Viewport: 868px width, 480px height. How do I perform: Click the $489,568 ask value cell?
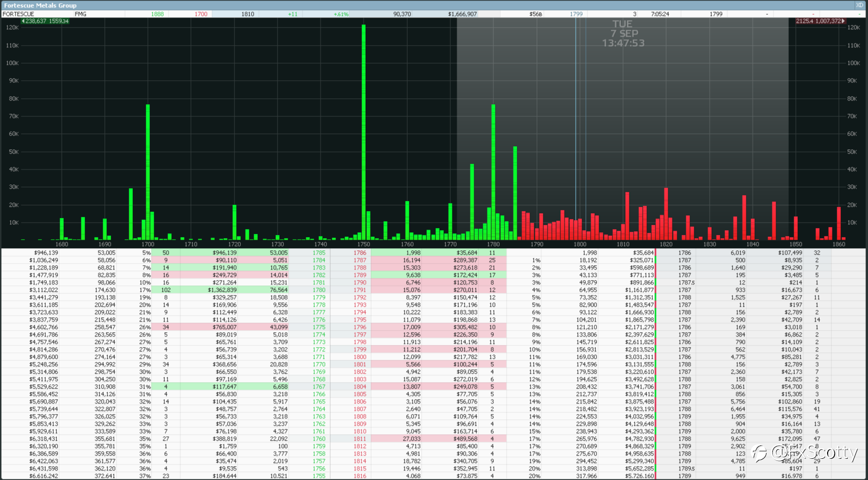465,439
